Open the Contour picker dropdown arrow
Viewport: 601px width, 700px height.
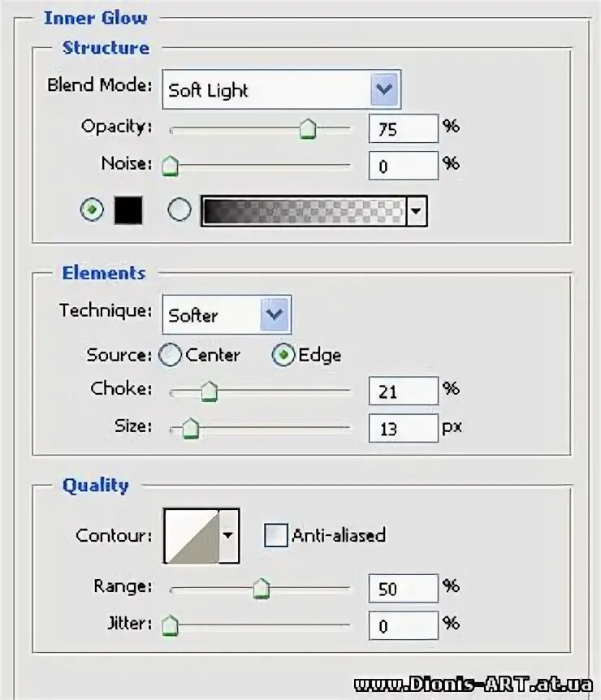229,536
